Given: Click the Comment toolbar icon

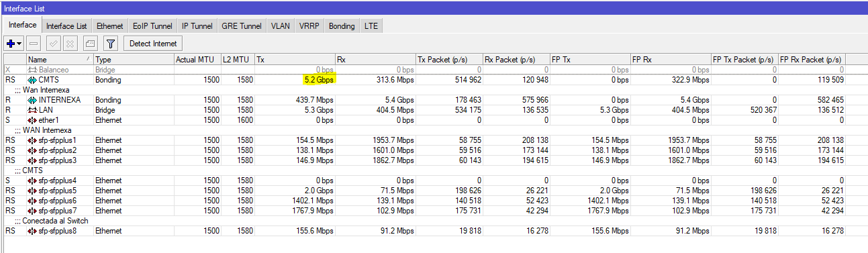Looking at the screenshot, I should tap(91, 44).
